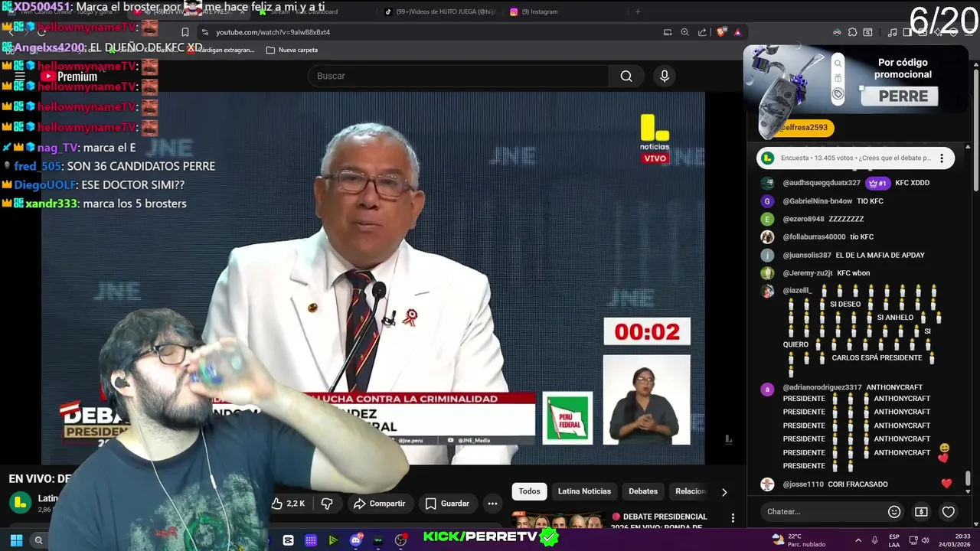980x551 pixels.
Task: Open the Latina channel avatar
Action: [21, 503]
